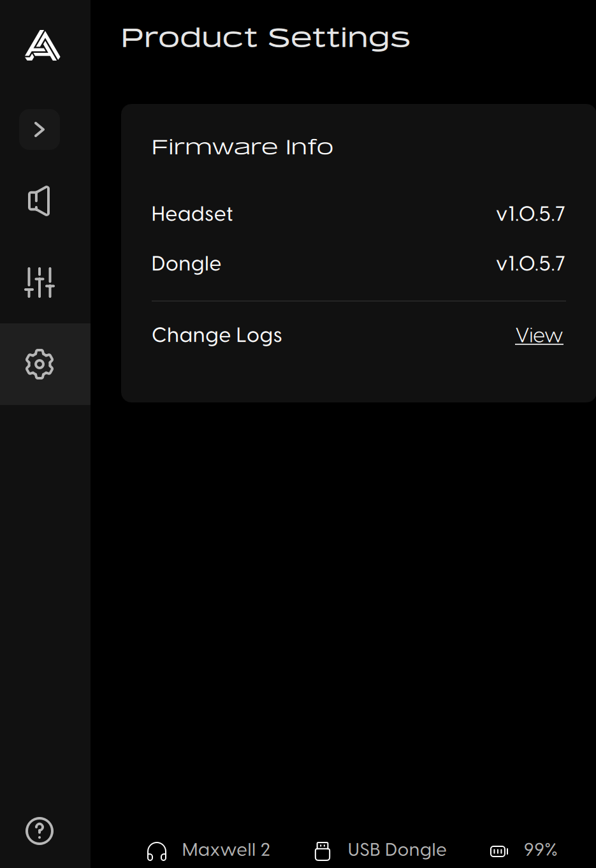
Task: Open the equalizer sliders section
Action: tap(40, 283)
